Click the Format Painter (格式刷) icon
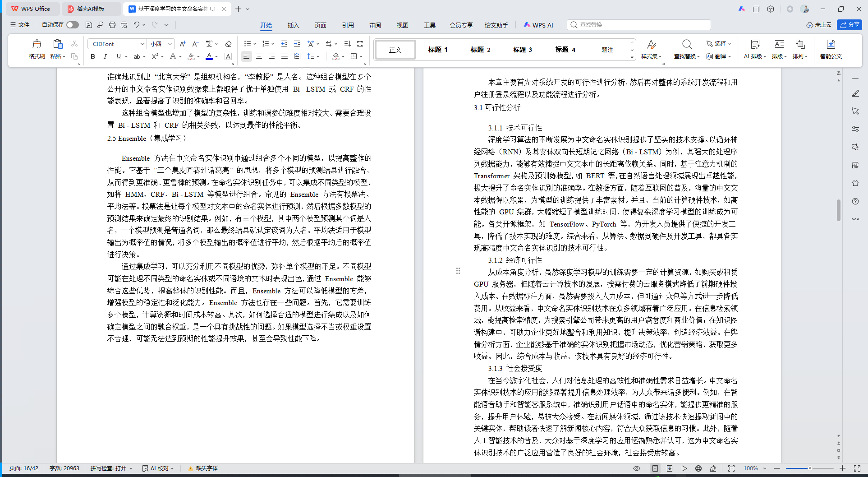 pyautogui.click(x=37, y=44)
